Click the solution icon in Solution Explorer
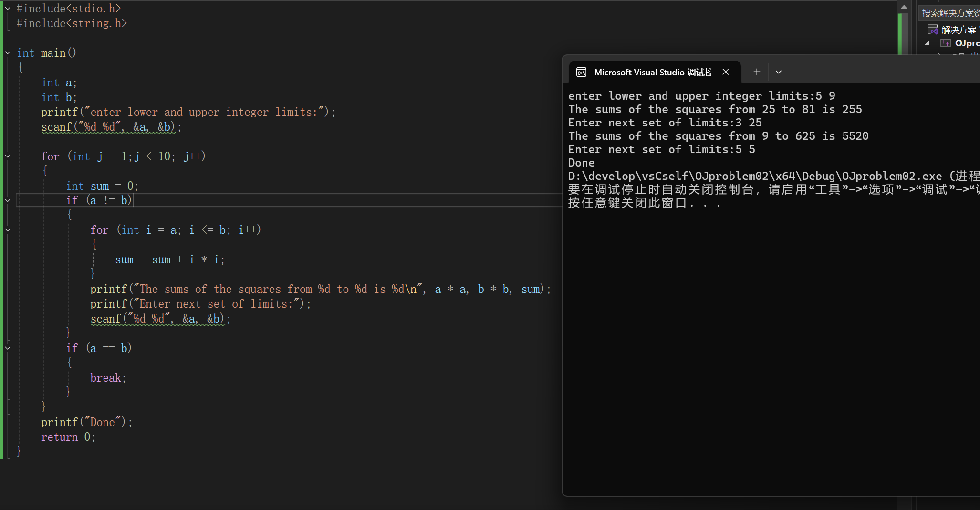Screen dimensions: 980x510 coord(932,30)
